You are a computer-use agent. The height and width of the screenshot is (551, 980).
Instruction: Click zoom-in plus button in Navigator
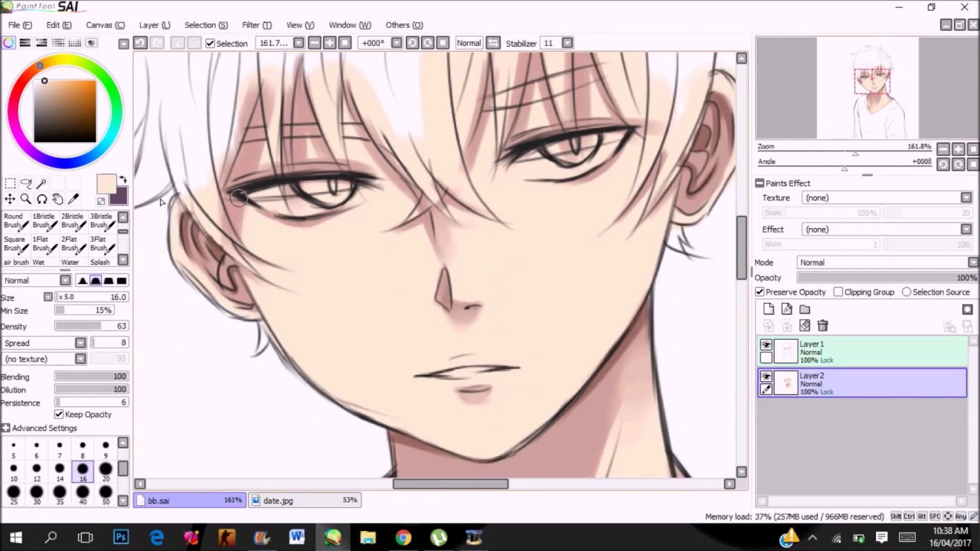[959, 149]
